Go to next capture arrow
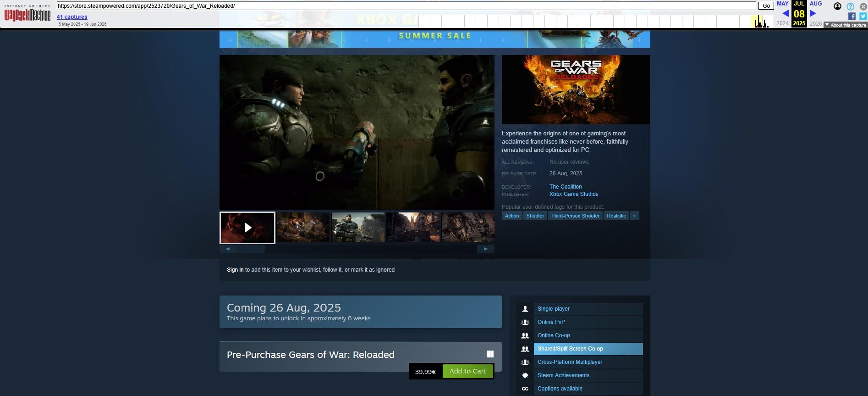 click(813, 13)
